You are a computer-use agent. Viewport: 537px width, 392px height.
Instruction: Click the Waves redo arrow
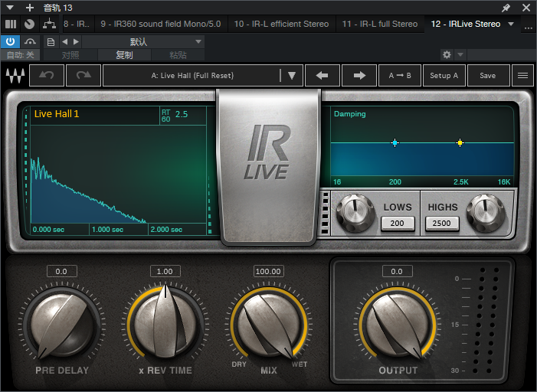[x=83, y=75]
